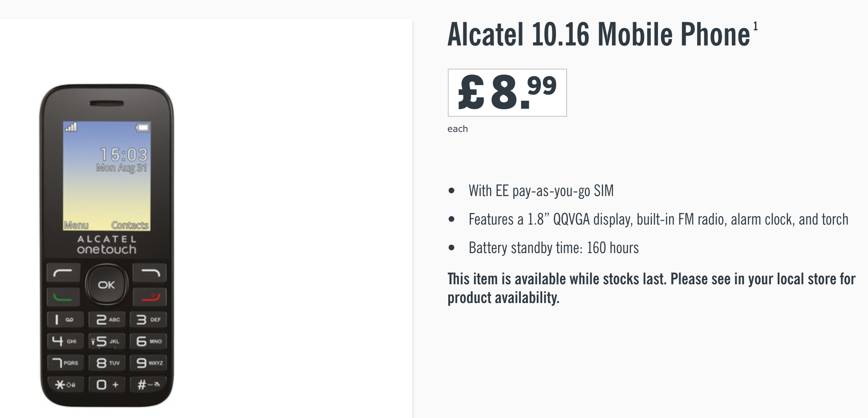The width and height of the screenshot is (868, 418).
Task: Click the Menu label on phone screen
Action: [x=76, y=225]
